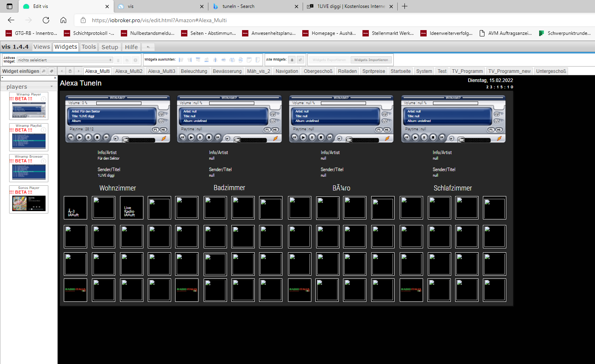Toggle PL playlist button in Schlafzimmer player
Image resolution: width=595 pixels, height=364 pixels.
pyautogui.click(x=492, y=130)
